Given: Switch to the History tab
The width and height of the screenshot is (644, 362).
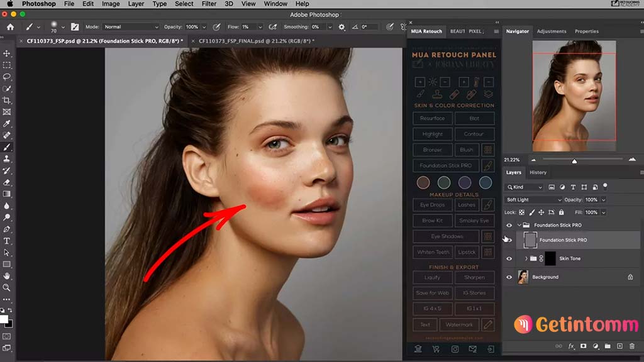Looking at the screenshot, I should click(538, 173).
